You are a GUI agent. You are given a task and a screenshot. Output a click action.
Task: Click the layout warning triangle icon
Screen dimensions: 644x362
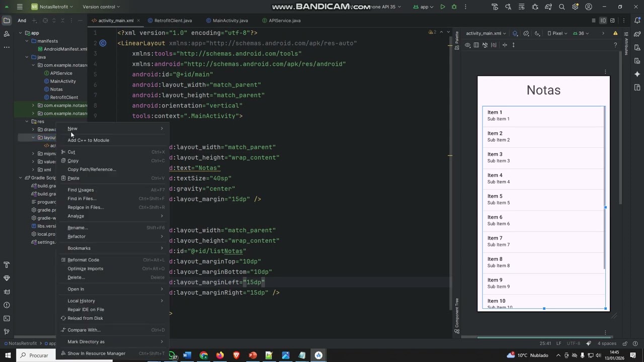tap(615, 33)
